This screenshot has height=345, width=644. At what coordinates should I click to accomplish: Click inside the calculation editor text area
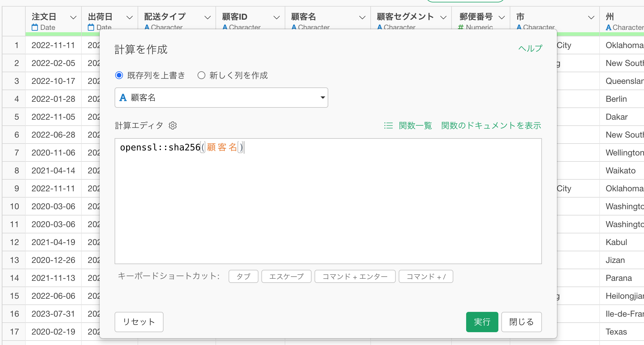328,203
